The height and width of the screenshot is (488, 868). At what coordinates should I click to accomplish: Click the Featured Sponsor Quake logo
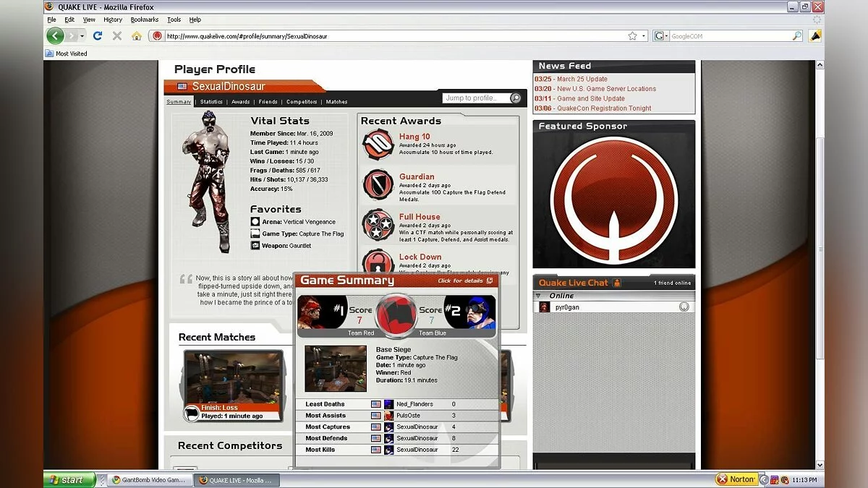coord(613,200)
